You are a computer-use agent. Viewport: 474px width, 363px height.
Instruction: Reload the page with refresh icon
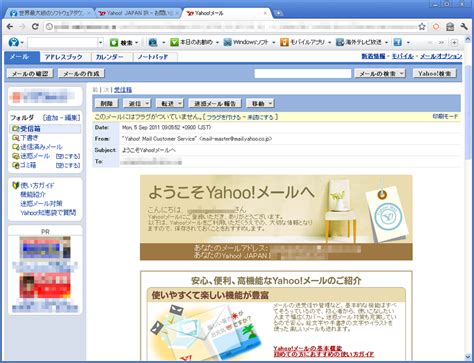pos(35,27)
